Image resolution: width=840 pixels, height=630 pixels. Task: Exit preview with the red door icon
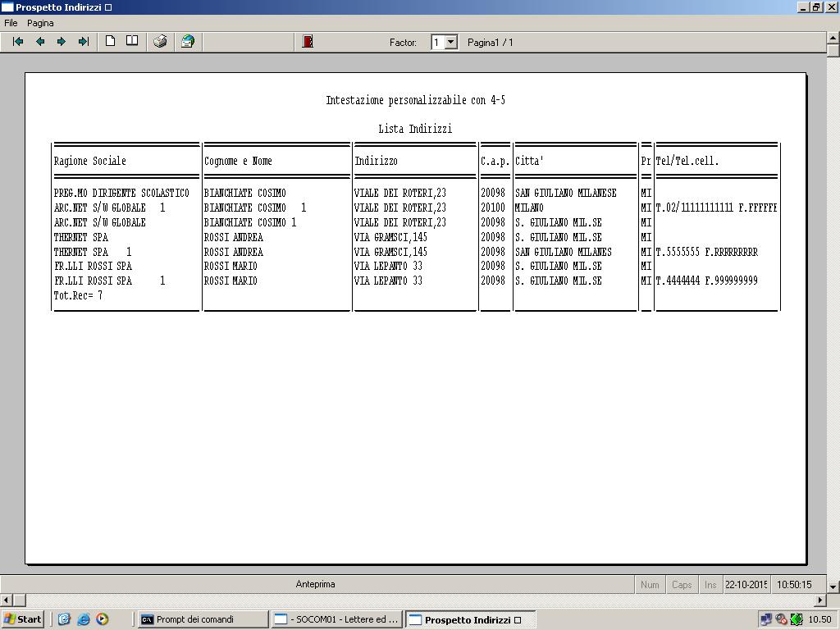coord(308,42)
